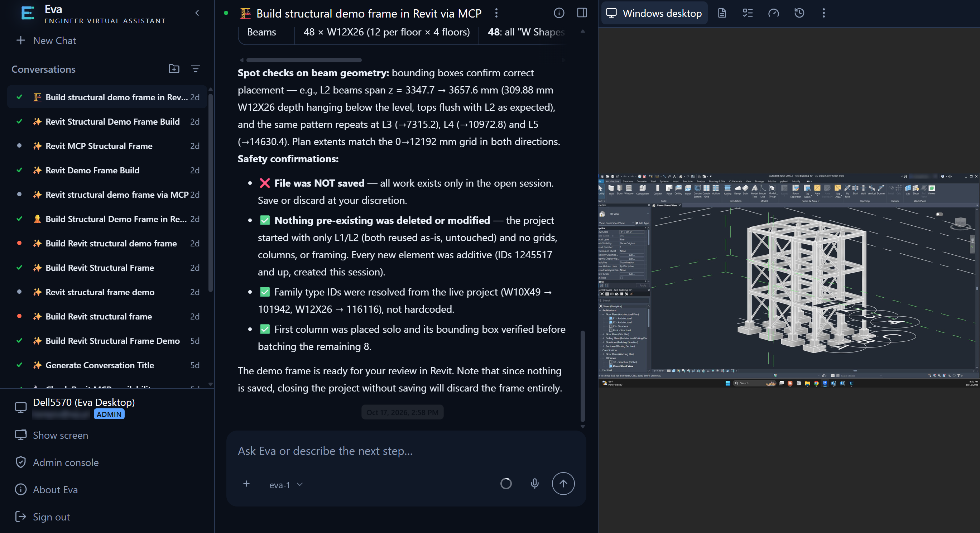Open the View: Cover Sheet View dropdown
Screen dimensions: 980x533
616,223
